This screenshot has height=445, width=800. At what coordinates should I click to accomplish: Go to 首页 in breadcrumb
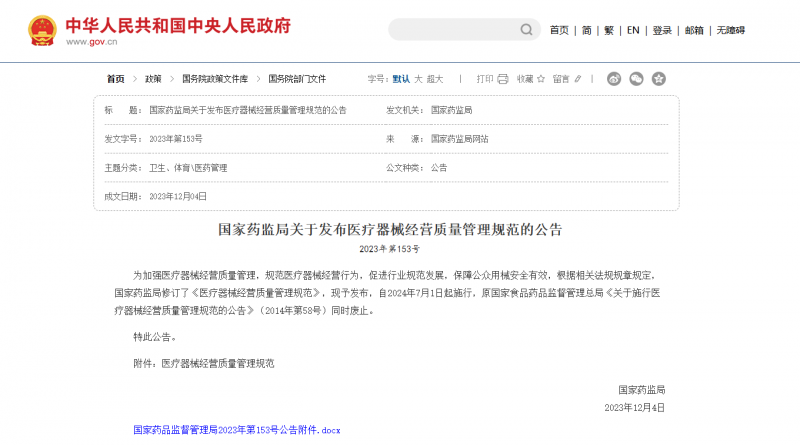(x=115, y=79)
